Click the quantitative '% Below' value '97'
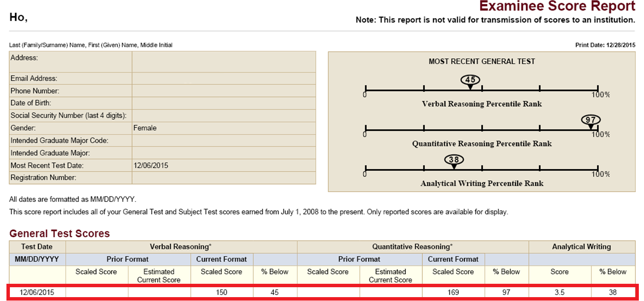 (x=506, y=292)
